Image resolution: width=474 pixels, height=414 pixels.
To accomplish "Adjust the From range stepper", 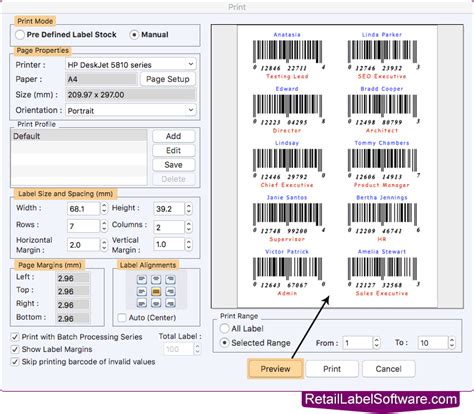I will pyautogui.click(x=376, y=343).
